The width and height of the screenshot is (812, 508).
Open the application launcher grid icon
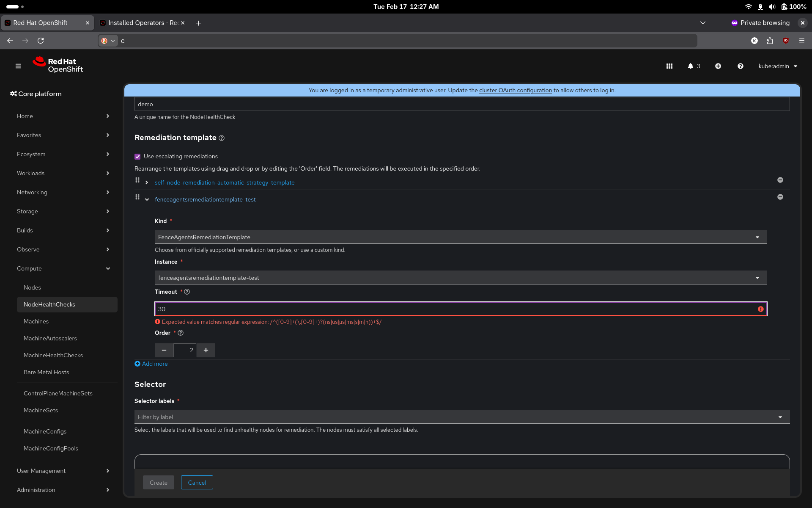tap(669, 66)
